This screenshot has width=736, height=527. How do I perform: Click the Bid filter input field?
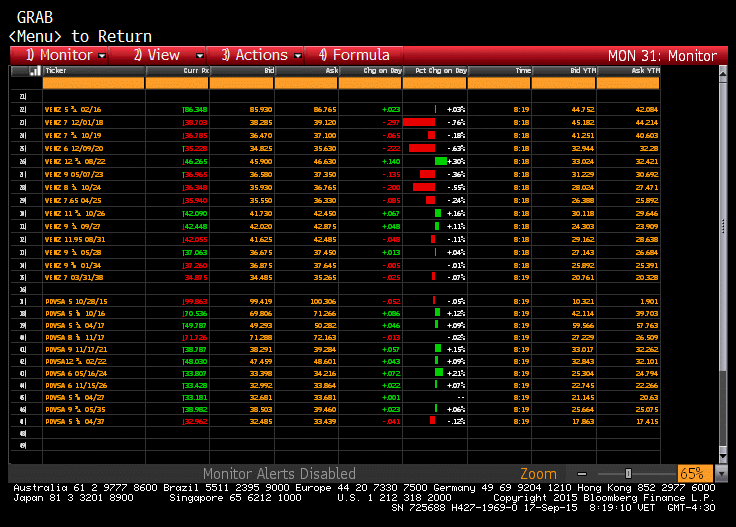(241, 83)
